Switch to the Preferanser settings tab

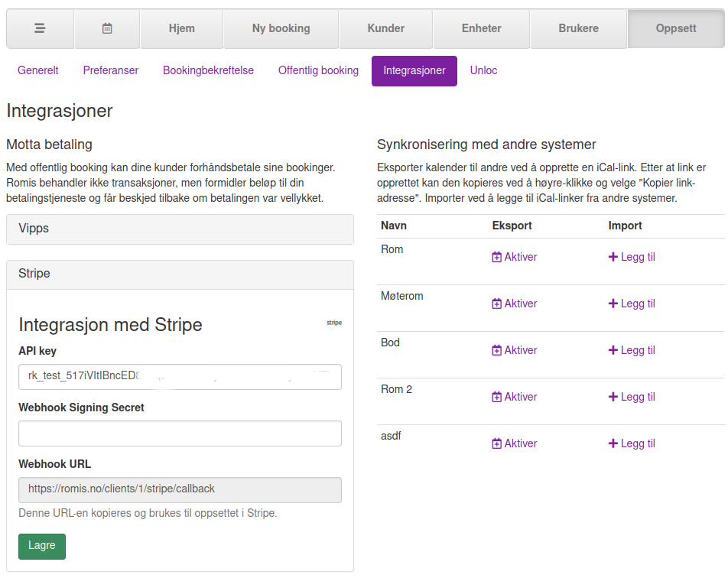tap(110, 70)
